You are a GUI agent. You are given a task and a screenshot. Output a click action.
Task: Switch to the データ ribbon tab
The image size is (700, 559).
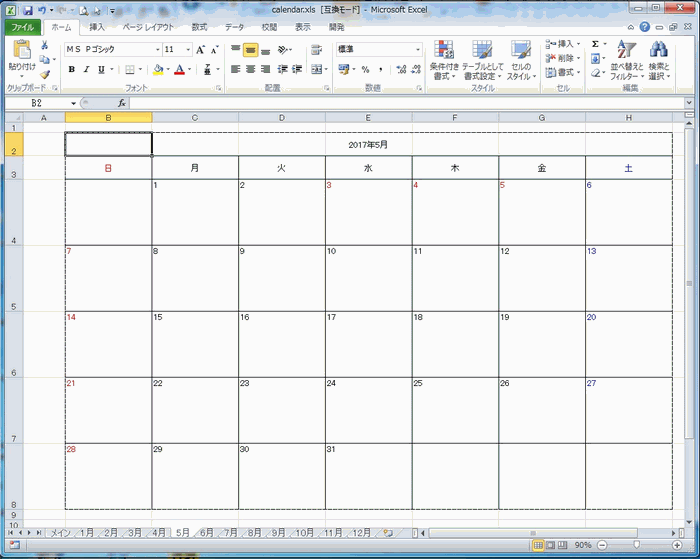point(234,27)
